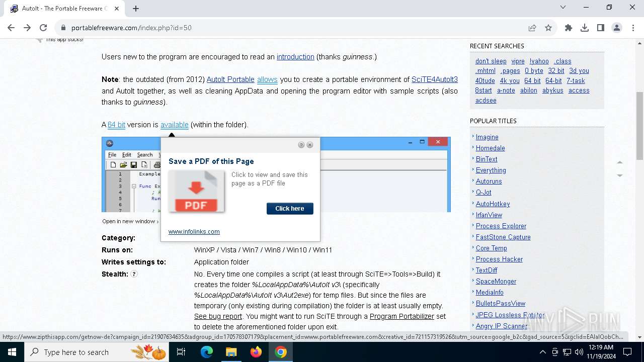The width and height of the screenshot is (644, 362).
Task: Open the introduction link
Action: click(x=295, y=57)
